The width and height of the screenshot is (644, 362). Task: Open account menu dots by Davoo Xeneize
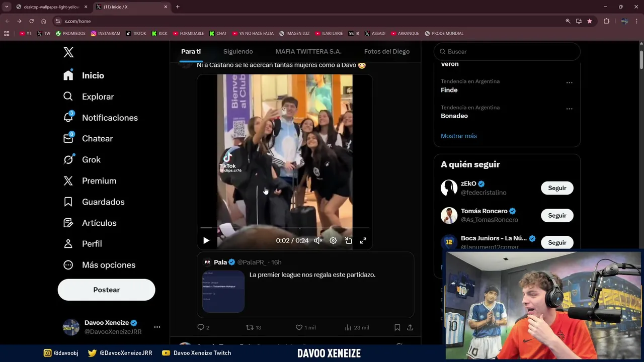pyautogui.click(x=157, y=327)
